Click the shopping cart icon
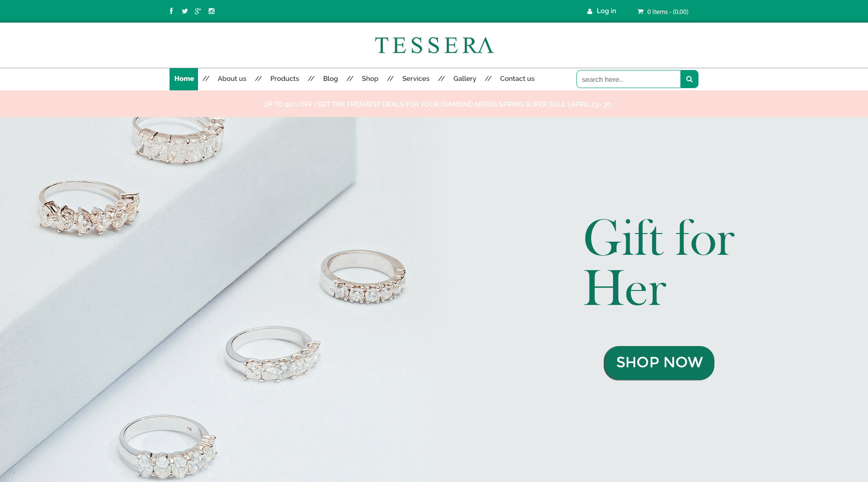868x482 pixels. pyautogui.click(x=640, y=12)
